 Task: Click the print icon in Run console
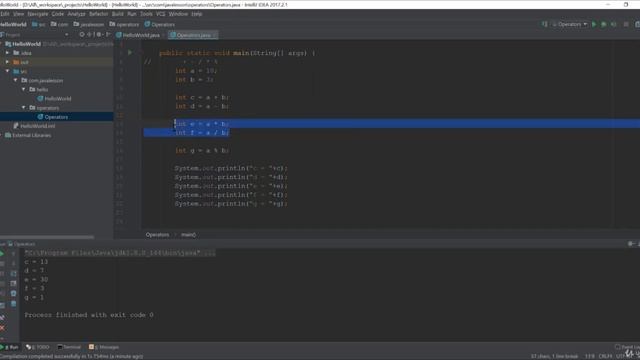click(13, 293)
